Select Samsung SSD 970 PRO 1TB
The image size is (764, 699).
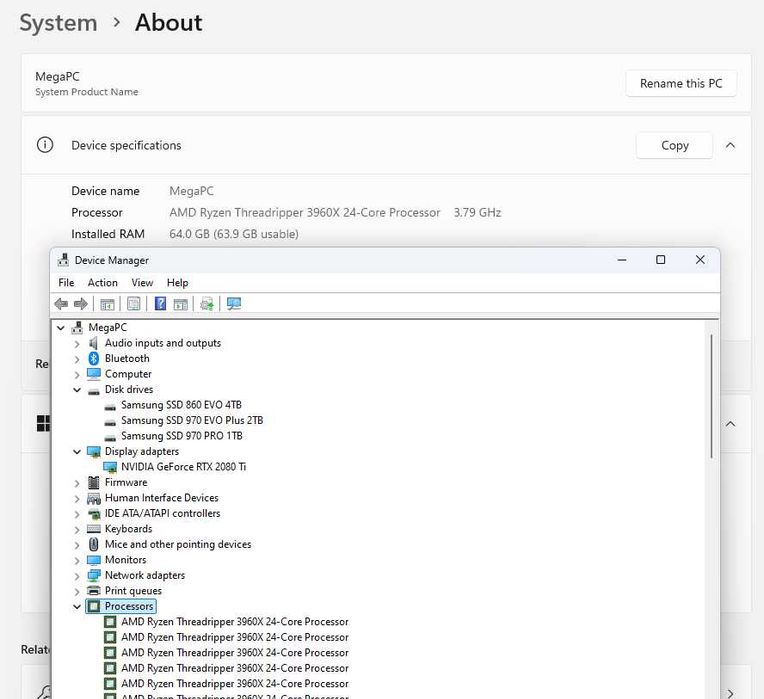(181, 436)
